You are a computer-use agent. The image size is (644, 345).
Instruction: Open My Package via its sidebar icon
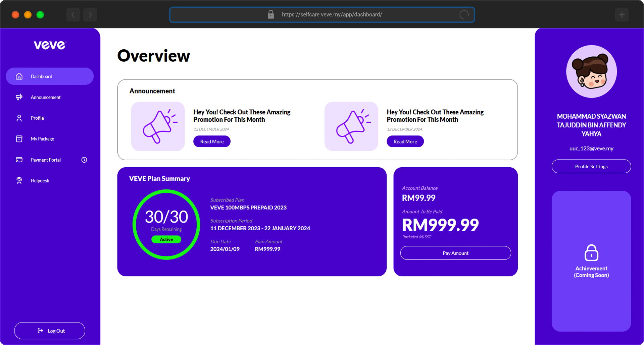(19, 138)
